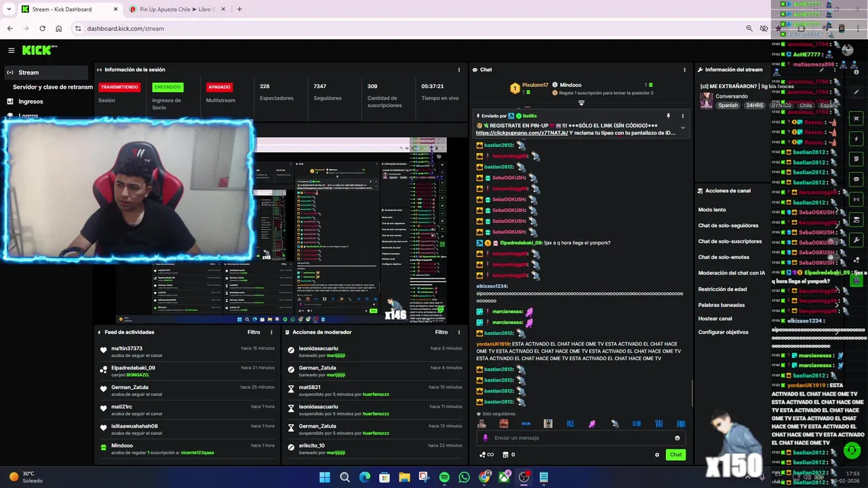Toggle Moderación del chat con IA
The image size is (868, 488).
732,273
